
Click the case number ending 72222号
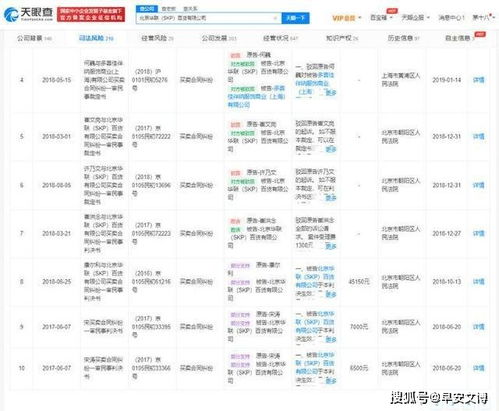pos(151,136)
